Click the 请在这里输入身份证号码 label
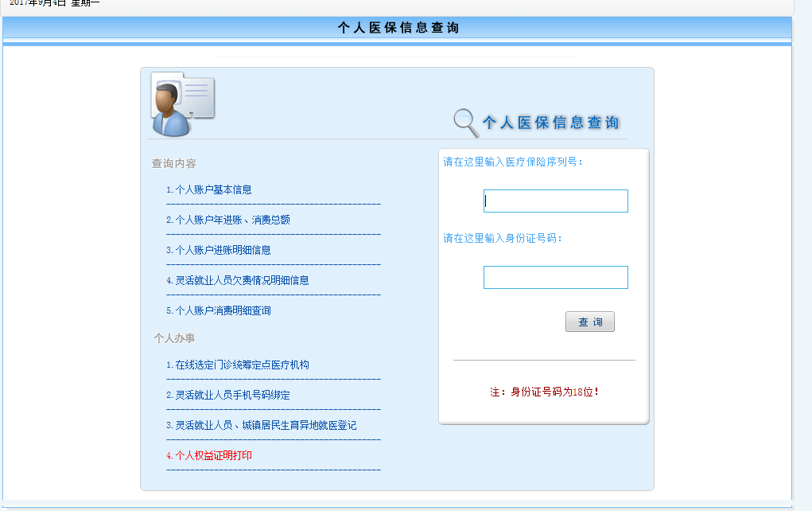The height and width of the screenshot is (511, 812). [x=503, y=239]
